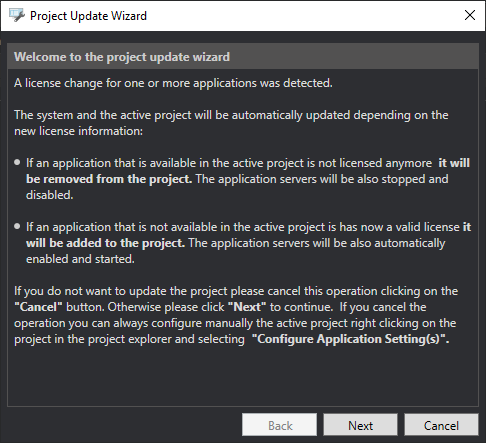Close the Project Update Wizard dialog
The image size is (486, 443).
tap(470, 15)
